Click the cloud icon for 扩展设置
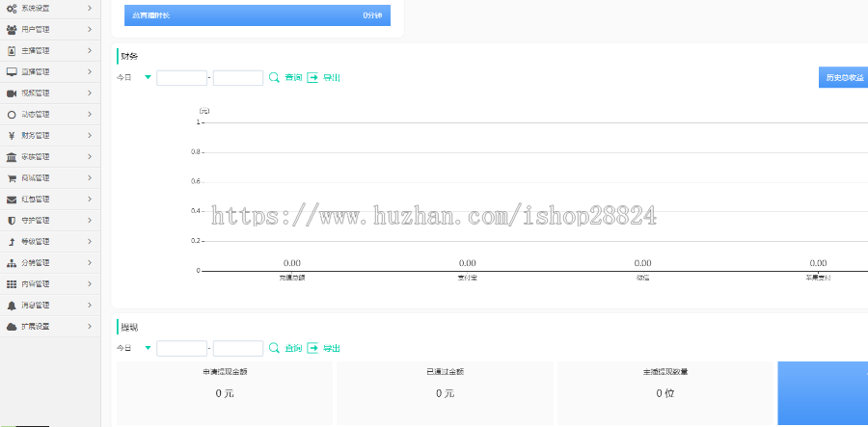Screen dimensions: 868x427 pos(12,326)
